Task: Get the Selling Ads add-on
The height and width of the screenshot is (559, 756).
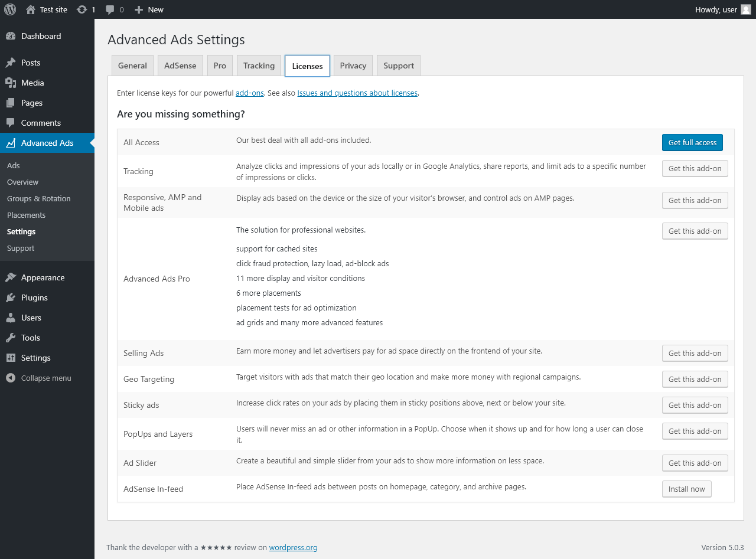Action: [695, 353]
